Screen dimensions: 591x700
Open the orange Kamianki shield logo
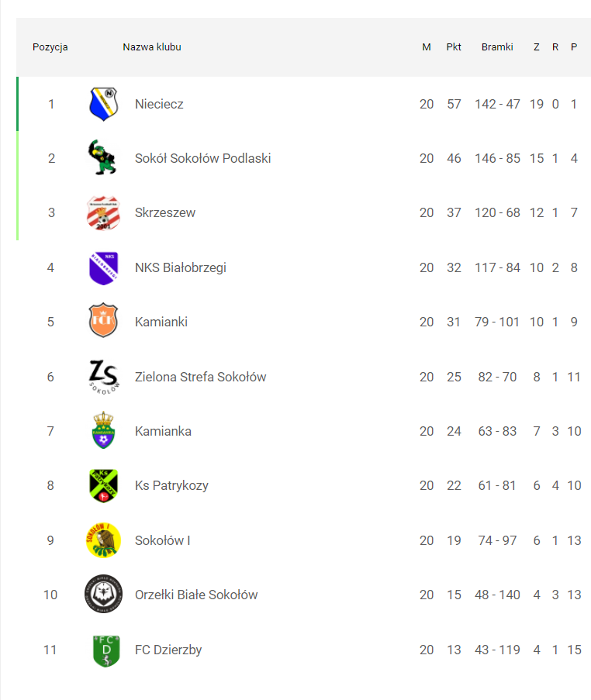click(x=103, y=320)
